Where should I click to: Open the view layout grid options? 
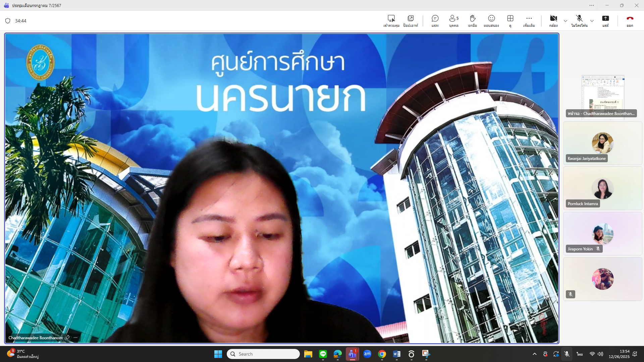pos(510,21)
